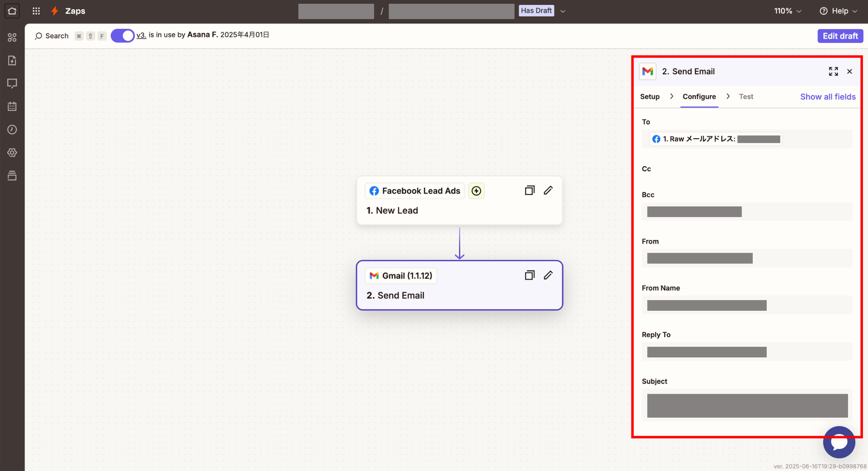Viewport: 868px width, 471px height.
Task: Expand the Send Email panel fullscreen
Action: (833, 71)
